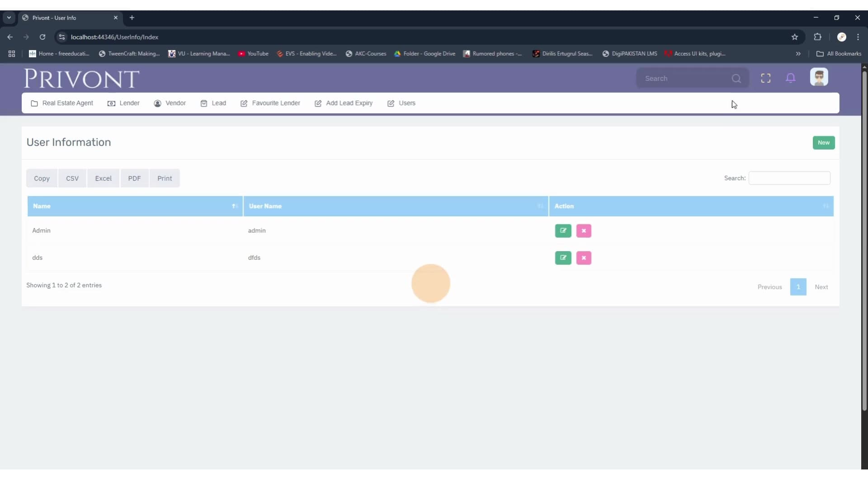The height and width of the screenshot is (488, 868).
Task: Create a new user with New button
Action: pos(823,143)
